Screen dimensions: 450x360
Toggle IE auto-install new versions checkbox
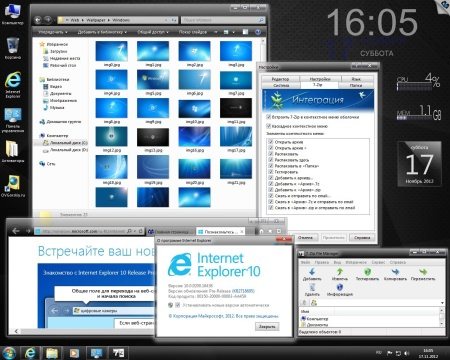[x=178, y=305]
